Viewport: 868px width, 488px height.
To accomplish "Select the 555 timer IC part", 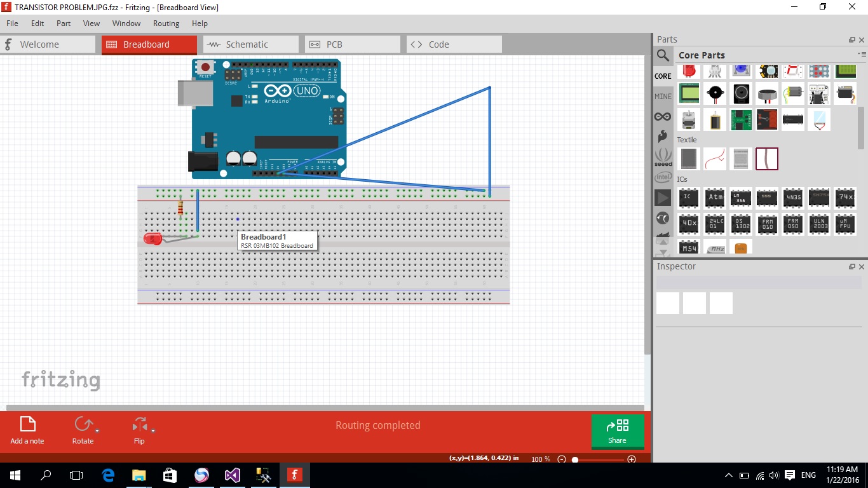I will point(767,198).
